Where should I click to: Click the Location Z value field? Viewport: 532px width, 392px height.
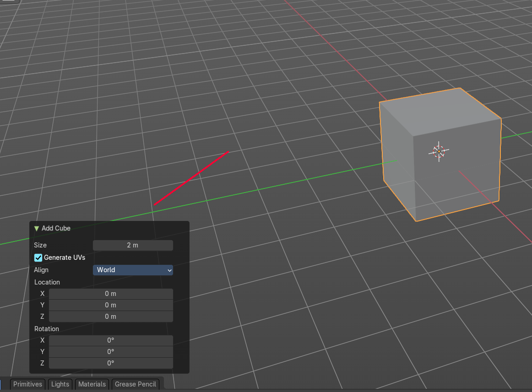point(111,317)
